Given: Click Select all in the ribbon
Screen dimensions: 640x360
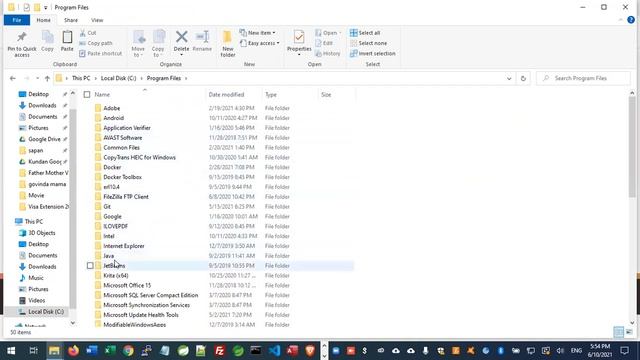Looking at the screenshot, I should (x=365, y=33).
